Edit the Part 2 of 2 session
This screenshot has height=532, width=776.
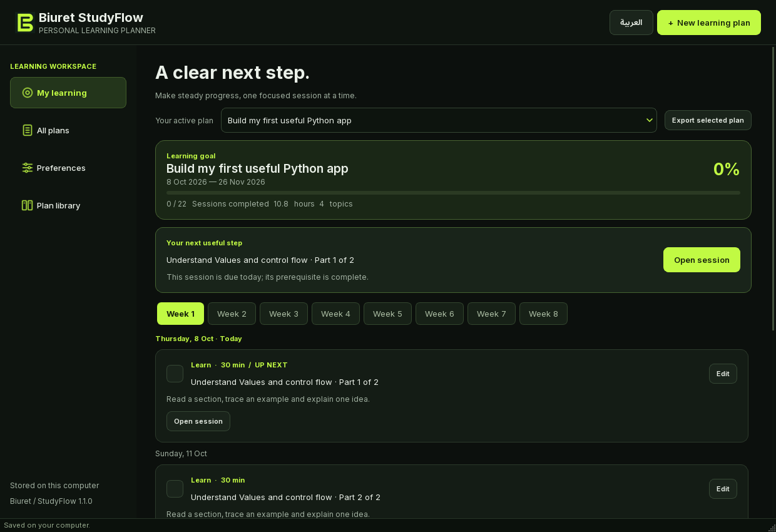[x=723, y=489]
